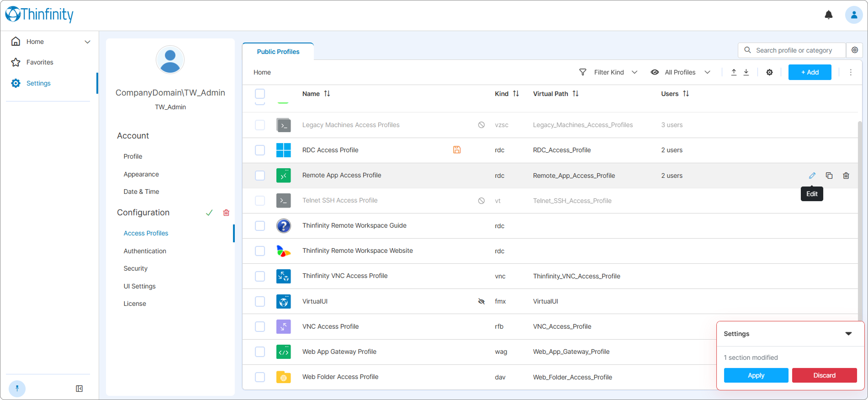The image size is (868, 400).
Task: Open the All Profiles dropdown
Action: (680, 72)
